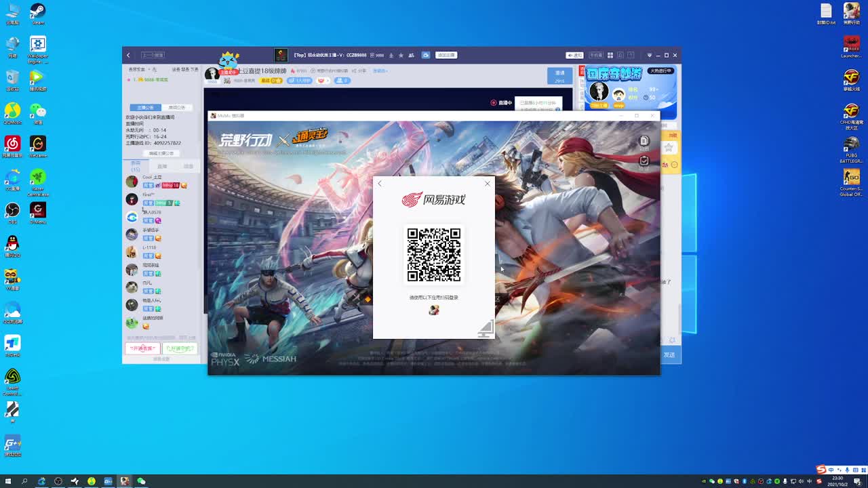Click the blue button at right of chat input
This screenshot has width=868, height=488.
pos(669,354)
